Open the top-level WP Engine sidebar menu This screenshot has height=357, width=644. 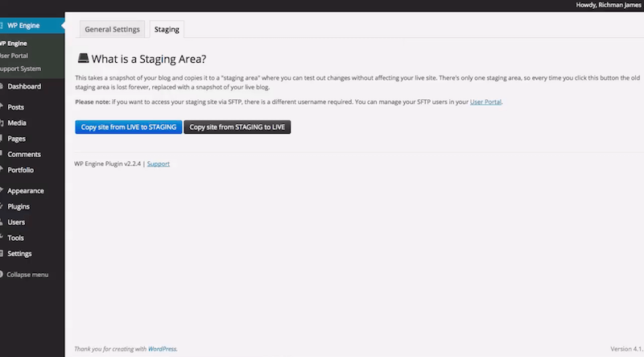tap(32, 26)
